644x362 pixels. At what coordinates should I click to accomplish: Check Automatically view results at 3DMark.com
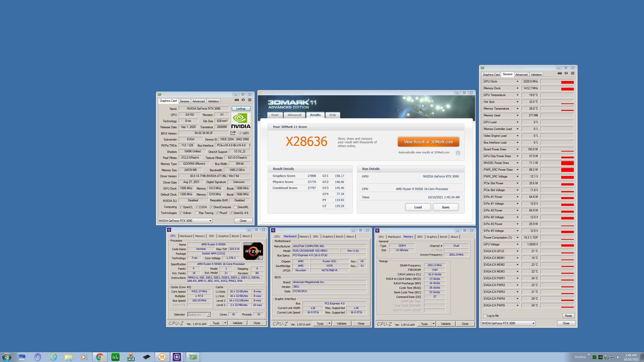pos(458,153)
